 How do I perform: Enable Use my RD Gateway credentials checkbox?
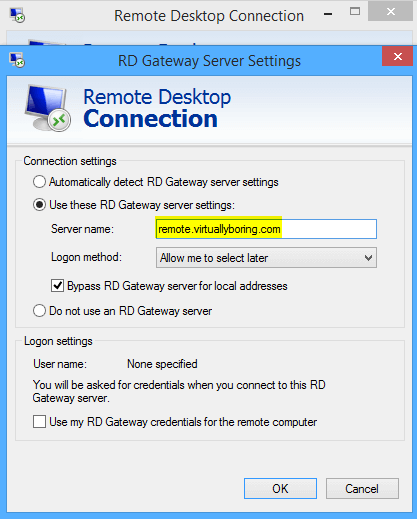click(39, 421)
